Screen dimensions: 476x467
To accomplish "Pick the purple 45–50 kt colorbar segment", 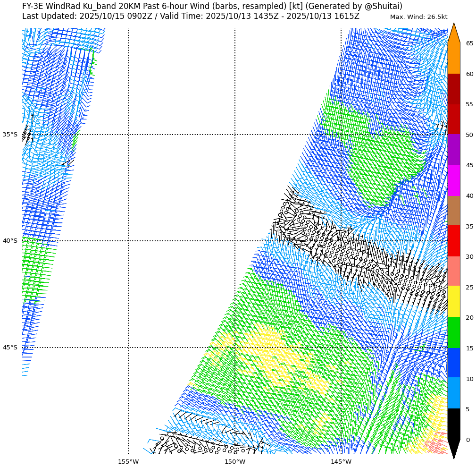I will [x=453, y=150].
